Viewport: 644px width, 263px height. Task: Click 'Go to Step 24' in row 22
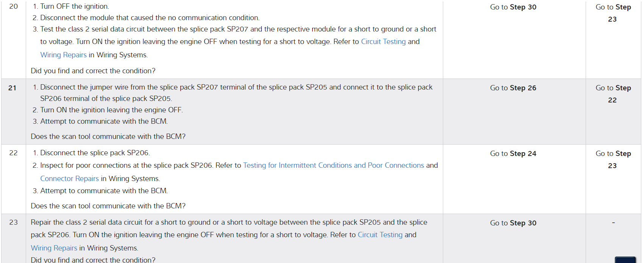(x=513, y=154)
